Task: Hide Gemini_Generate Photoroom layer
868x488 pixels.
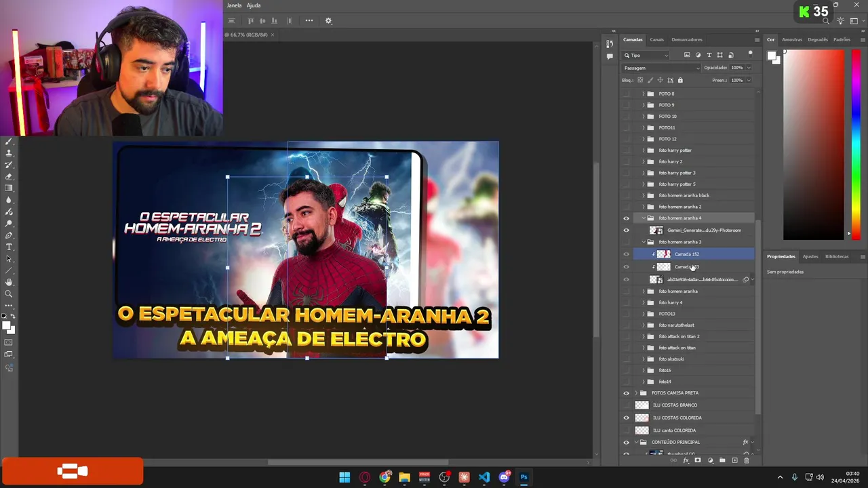Action: (626, 230)
